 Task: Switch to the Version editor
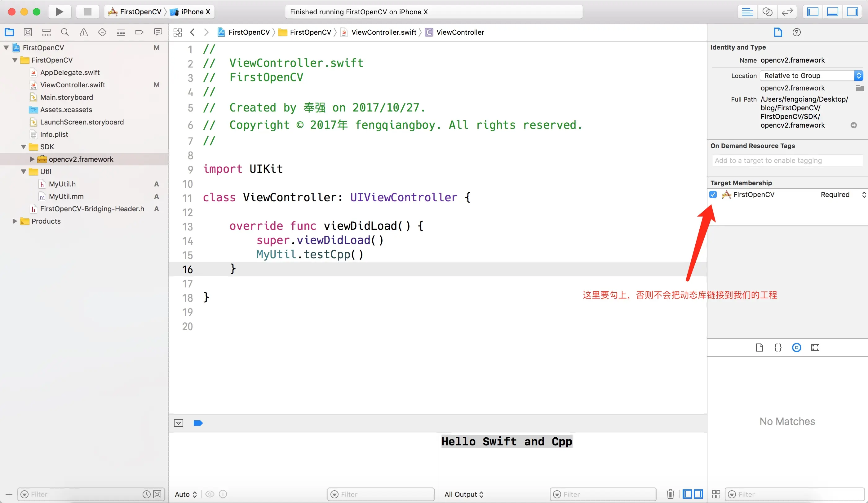point(787,12)
